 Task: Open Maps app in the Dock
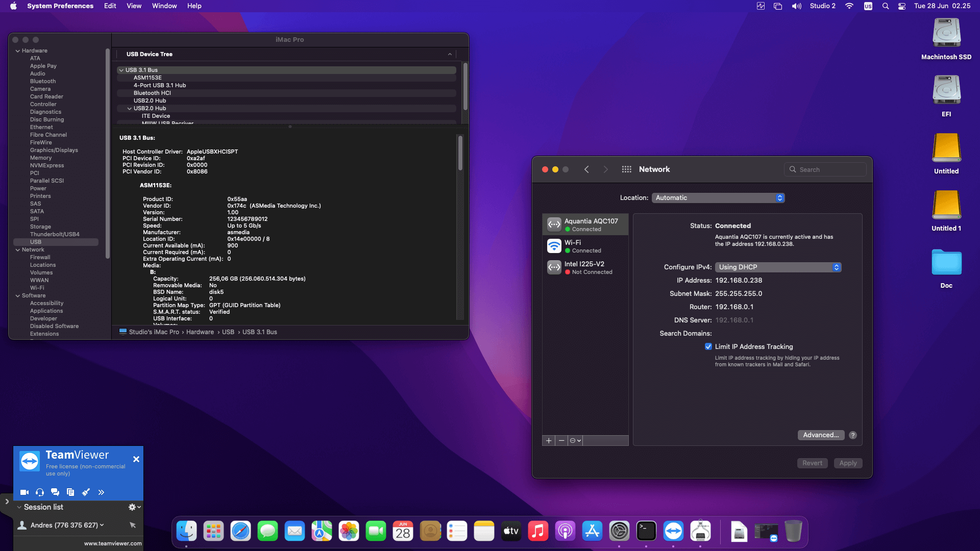pos(322,532)
